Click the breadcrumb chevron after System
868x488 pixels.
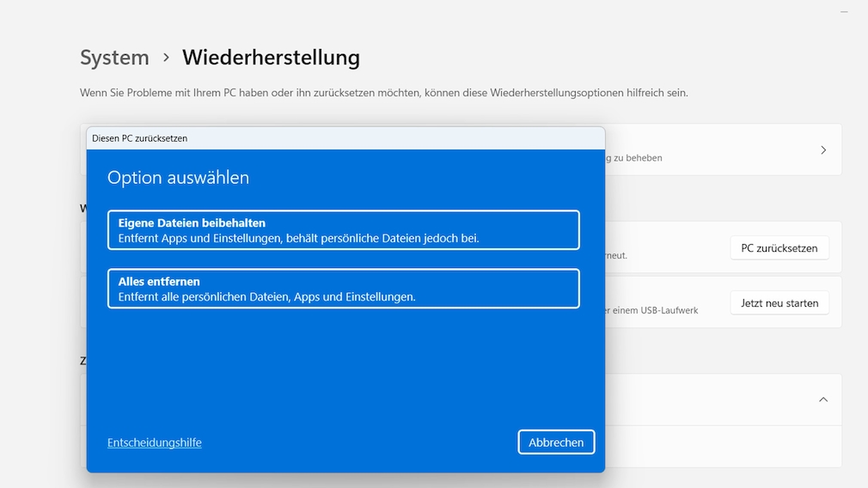[x=166, y=58]
